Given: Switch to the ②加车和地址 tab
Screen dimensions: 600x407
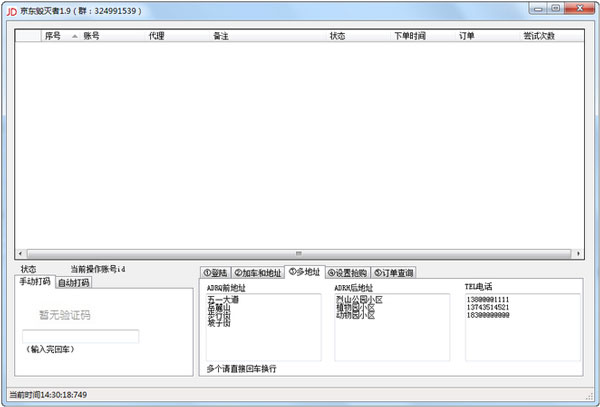Looking at the screenshot, I should (x=258, y=272).
